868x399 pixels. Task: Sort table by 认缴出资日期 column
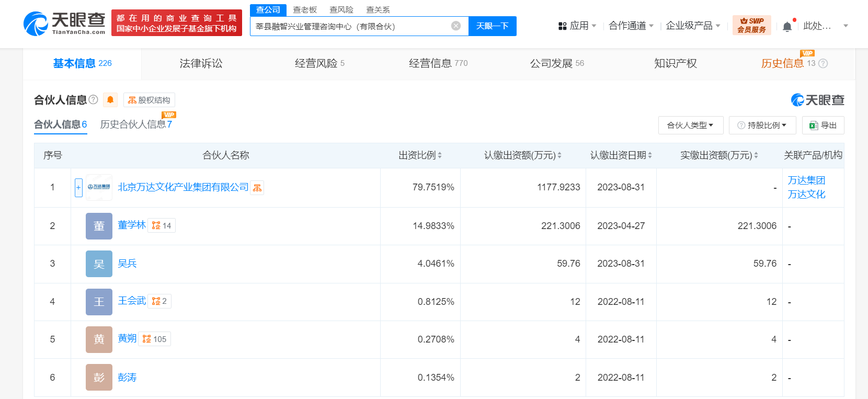pyautogui.click(x=621, y=155)
